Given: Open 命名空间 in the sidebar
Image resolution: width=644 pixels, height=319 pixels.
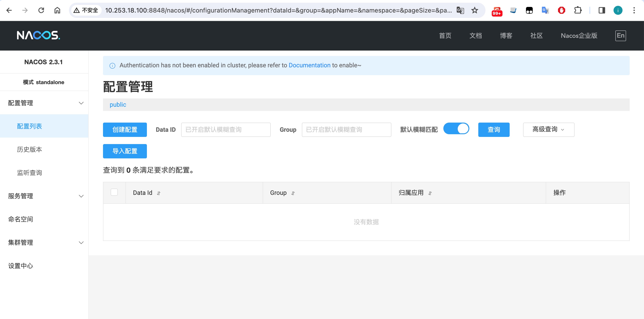Looking at the screenshot, I should click(x=21, y=219).
